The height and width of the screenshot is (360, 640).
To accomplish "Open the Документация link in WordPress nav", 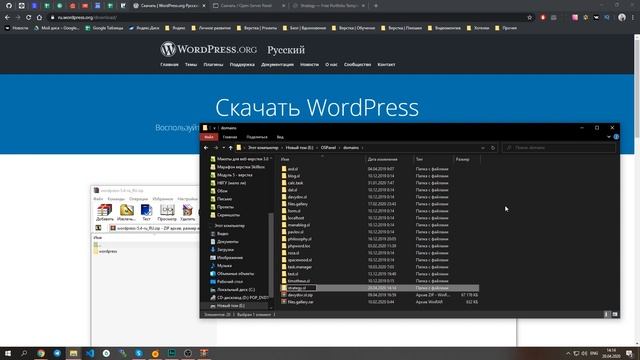I will click(277, 64).
